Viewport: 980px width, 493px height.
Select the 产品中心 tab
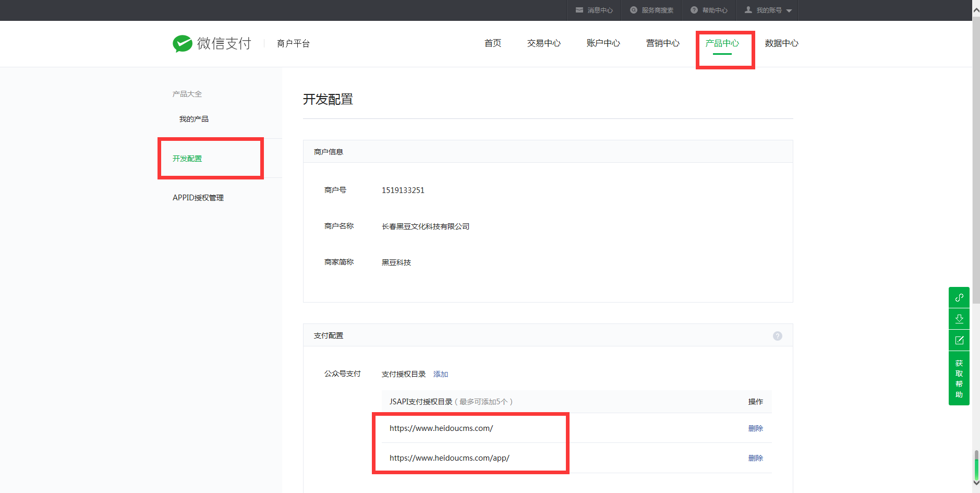(722, 43)
